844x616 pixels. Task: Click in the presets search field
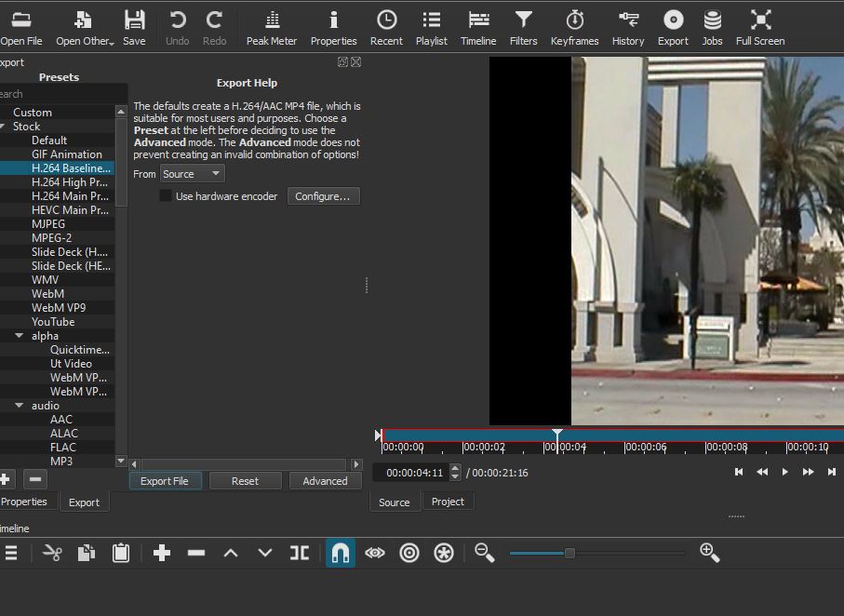point(63,94)
